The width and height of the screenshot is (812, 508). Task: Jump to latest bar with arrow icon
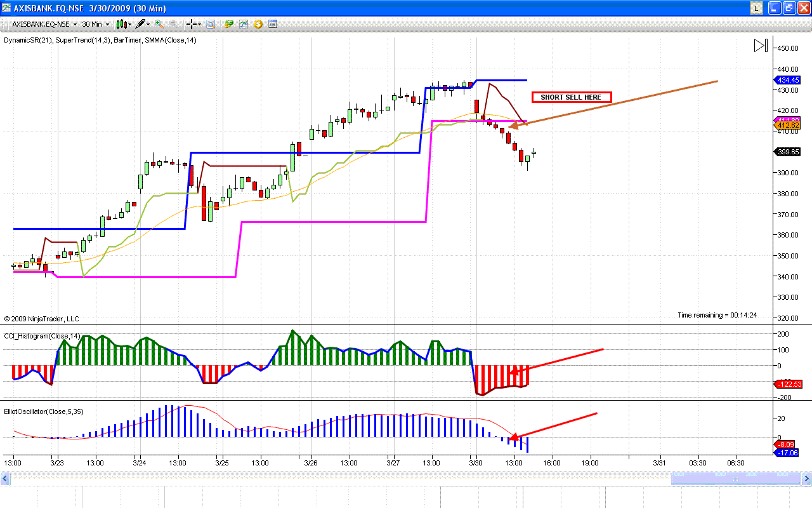(x=761, y=45)
